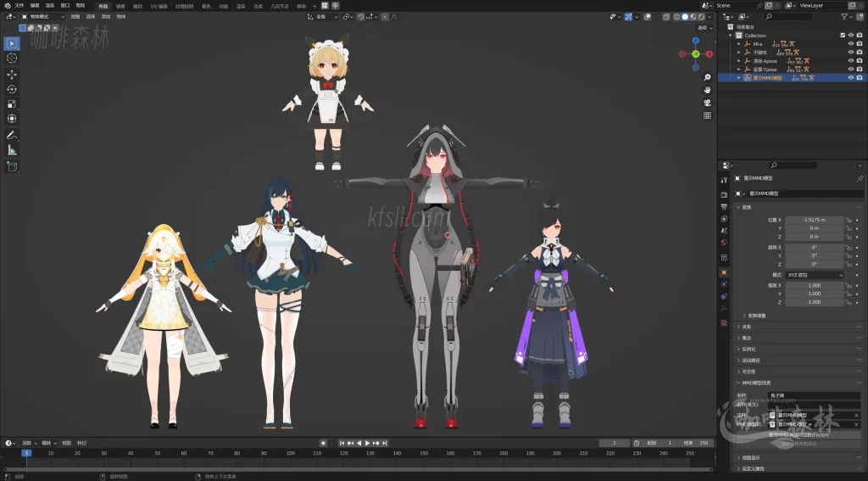This screenshot has height=481, width=868.
Task: Open the 全局 transform orientation dropdown
Action: pyautogui.click(x=322, y=17)
